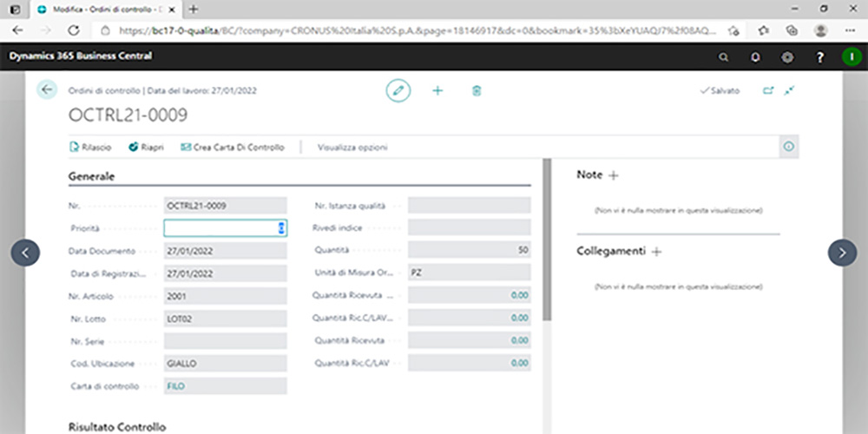Open settings gear in the header
This screenshot has width=868, height=434.
tap(787, 57)
